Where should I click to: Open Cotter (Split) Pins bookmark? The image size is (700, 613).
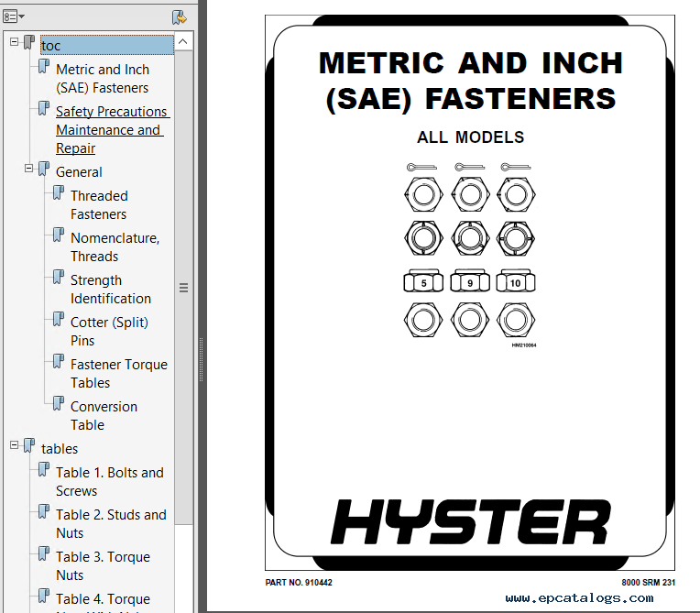coord(109,332)
